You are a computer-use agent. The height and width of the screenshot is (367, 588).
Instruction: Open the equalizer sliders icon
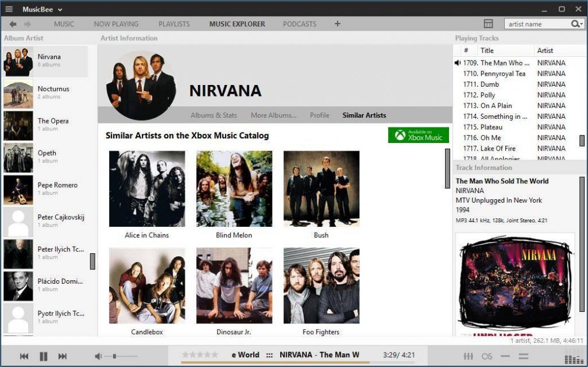click(468, 356)
